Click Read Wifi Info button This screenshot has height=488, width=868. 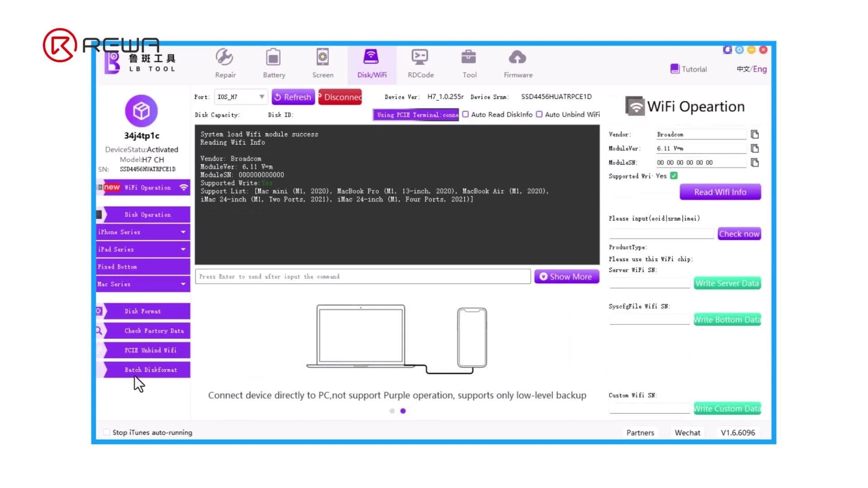[x=720, y=192]
